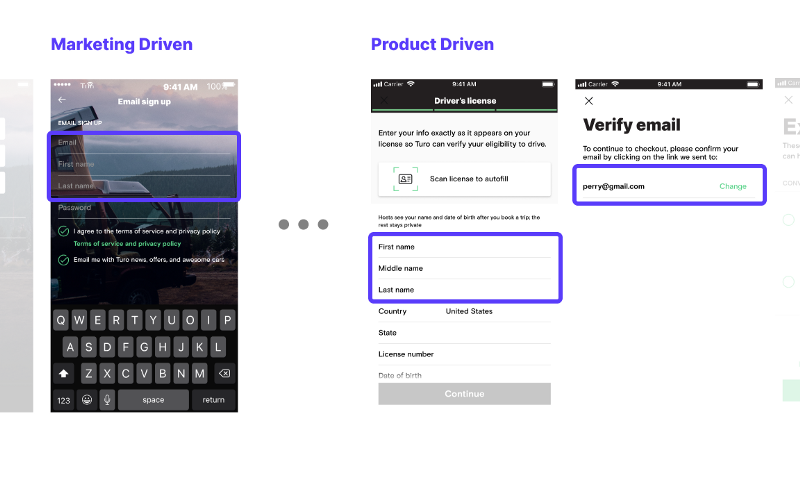
Task: Click the Email field in sign up form
Action: 144,143
